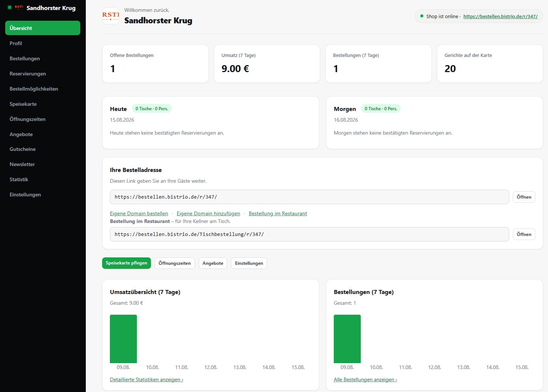548x392 pixels.
Task: Open the Newsletter section
Action: click(x=43, y=164)
